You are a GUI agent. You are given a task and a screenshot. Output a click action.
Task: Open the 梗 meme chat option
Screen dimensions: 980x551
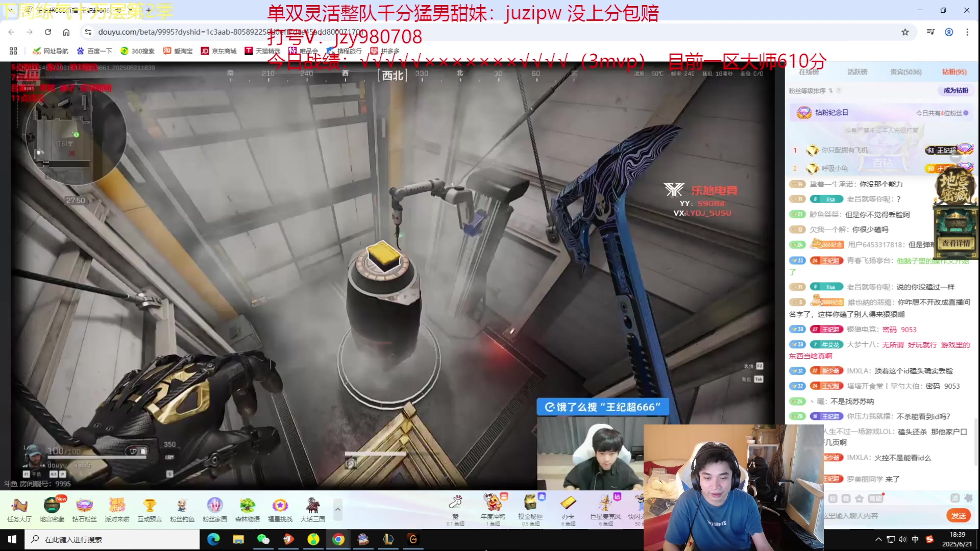(846, 498)
